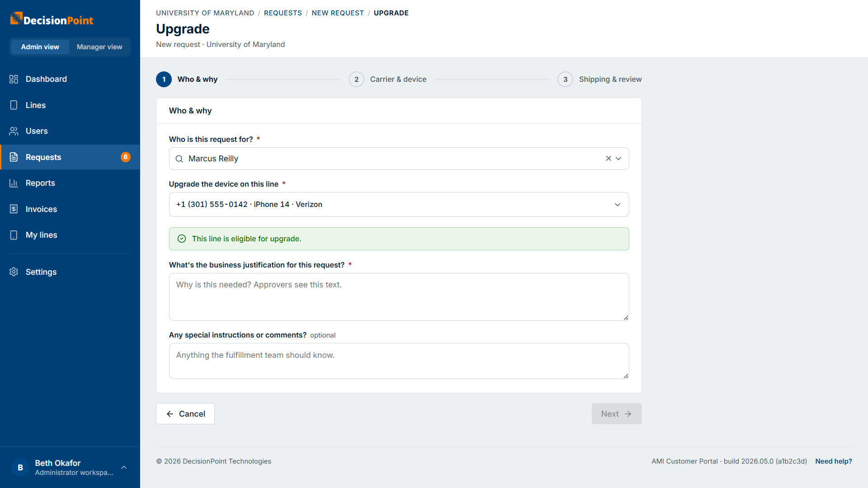Image resolution: width=868 pixels, height=488 pixels.
Task: Open the Users section
Action: coord(70,131)
